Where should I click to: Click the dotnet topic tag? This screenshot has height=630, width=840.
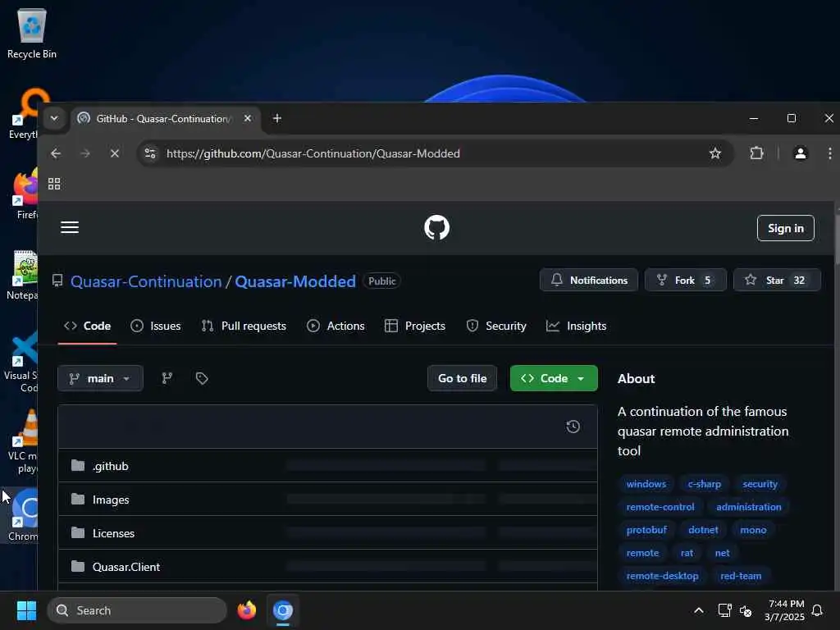tap(703, 530)
